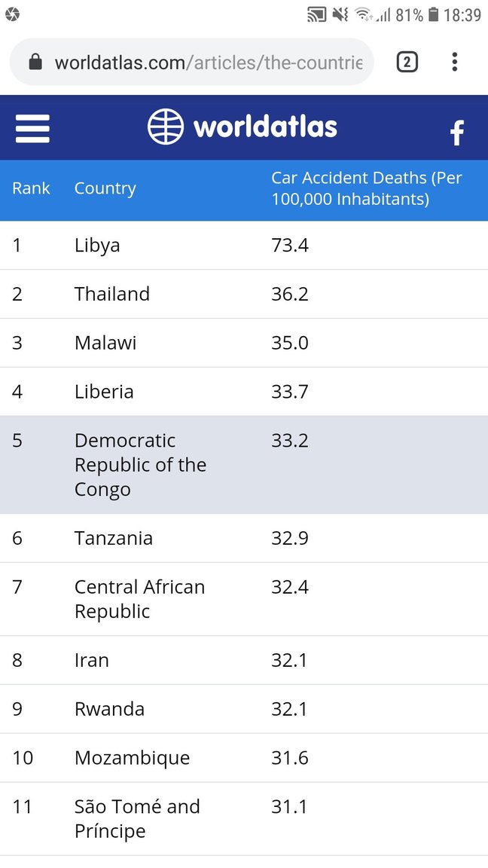Select the Car Accident Deaths column header

point(366,188)
